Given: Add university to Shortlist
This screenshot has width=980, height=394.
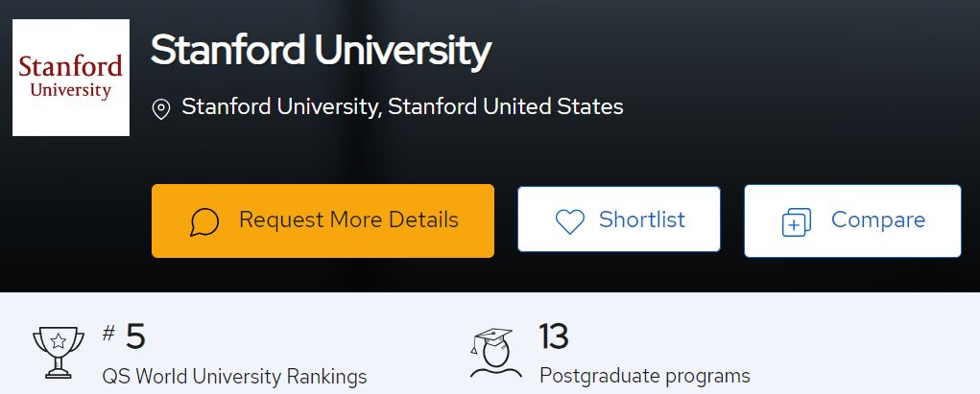Looking at the screenshot, I should point(619,219).
